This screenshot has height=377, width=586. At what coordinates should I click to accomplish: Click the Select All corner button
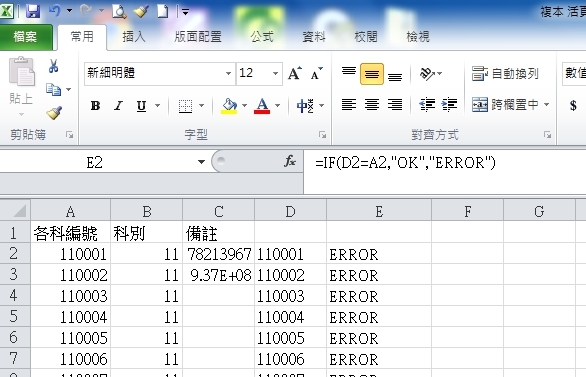[x=15, y=210]
